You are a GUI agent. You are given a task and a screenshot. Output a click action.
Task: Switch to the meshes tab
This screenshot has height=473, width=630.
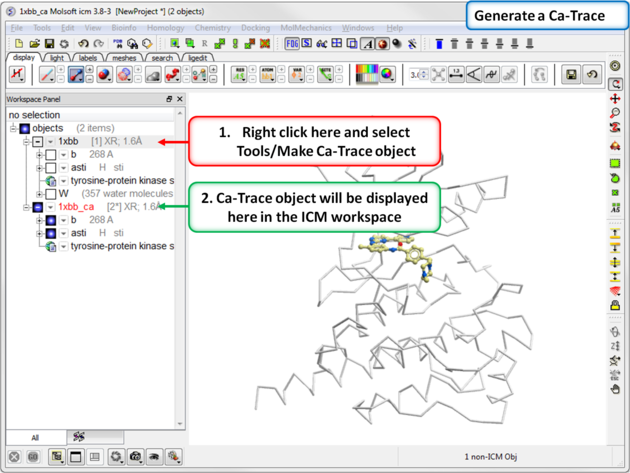tap(124, 58)
